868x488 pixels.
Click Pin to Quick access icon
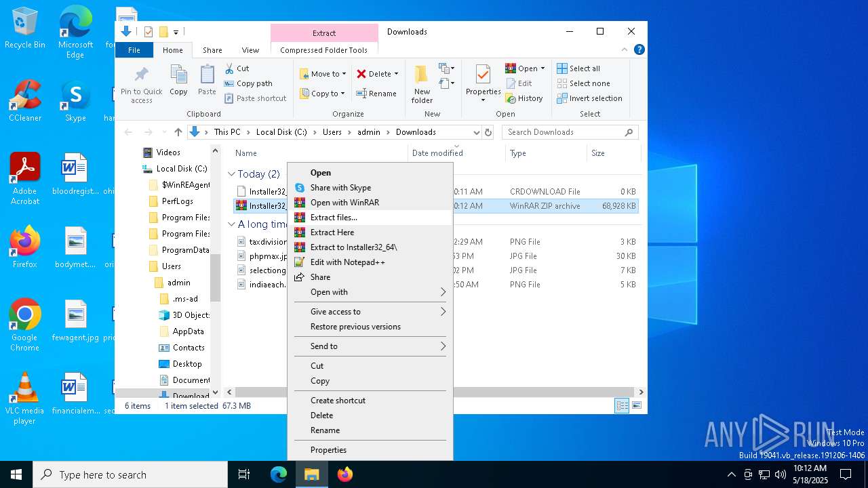[x=142, y=84]
